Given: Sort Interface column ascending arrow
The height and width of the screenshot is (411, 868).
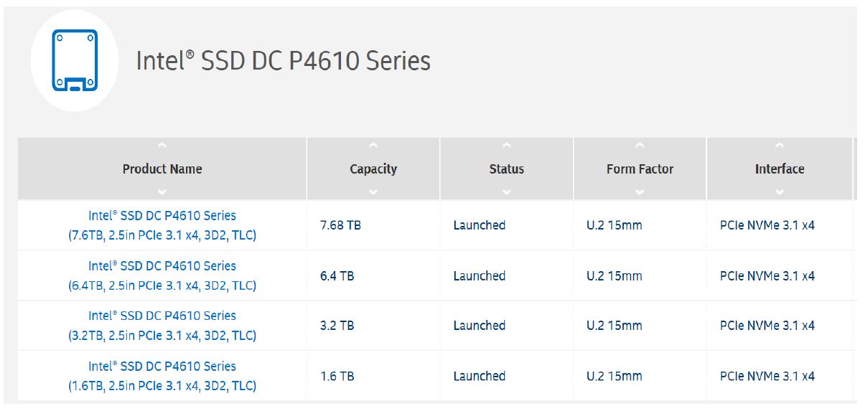Looking at the screenshot, I should point(779,146).
